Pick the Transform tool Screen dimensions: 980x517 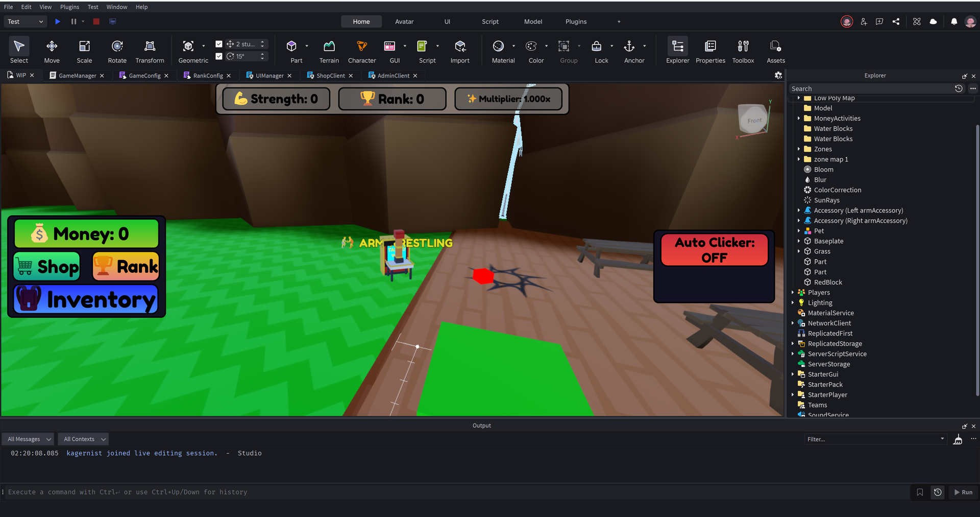click(x=150, y=52)
